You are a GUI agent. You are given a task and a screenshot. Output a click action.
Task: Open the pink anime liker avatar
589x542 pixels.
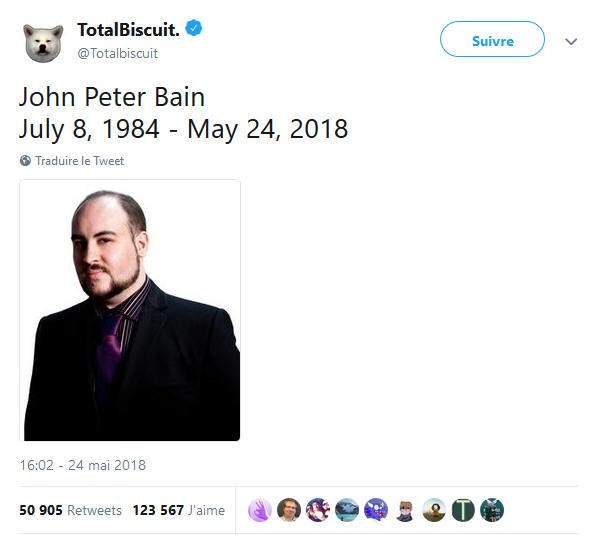point(318,510)
